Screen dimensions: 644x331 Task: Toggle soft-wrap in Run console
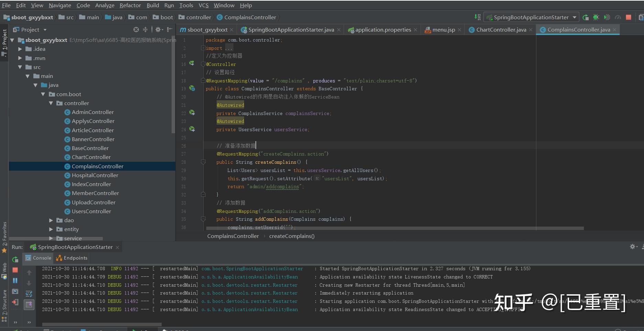[29, 294]
